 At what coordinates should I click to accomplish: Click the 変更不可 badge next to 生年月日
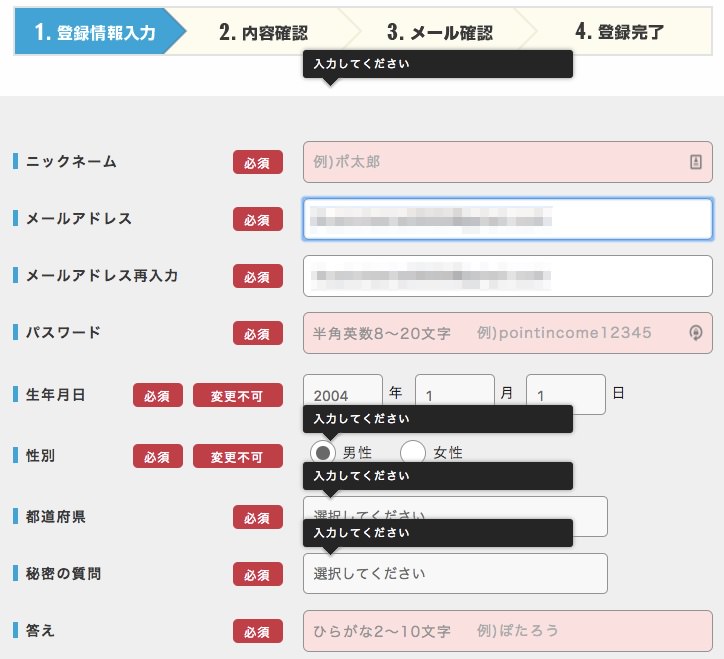point(238,395)
